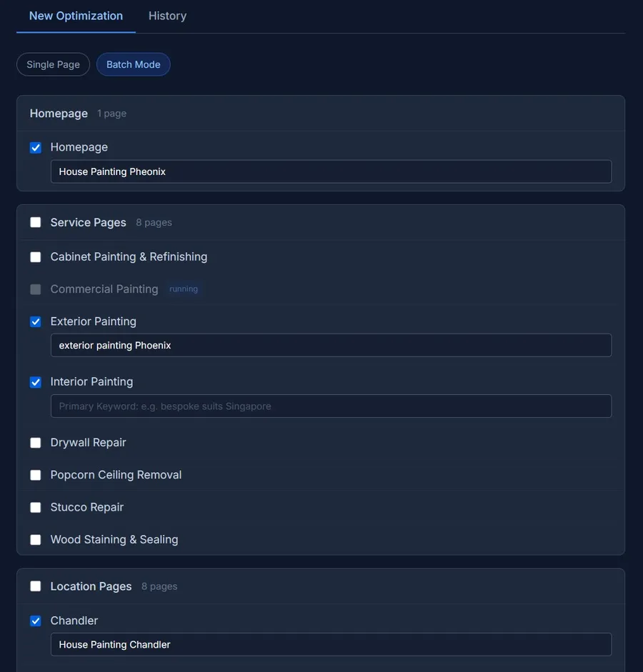This screenshot has height=672, width=643.
Task: Uncheck the Interior Painting checkbox
Action: (36, 382)
